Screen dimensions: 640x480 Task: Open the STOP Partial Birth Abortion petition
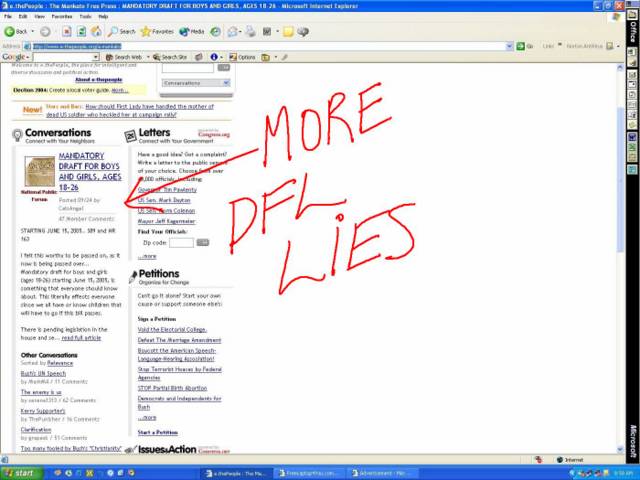[172, 388]
